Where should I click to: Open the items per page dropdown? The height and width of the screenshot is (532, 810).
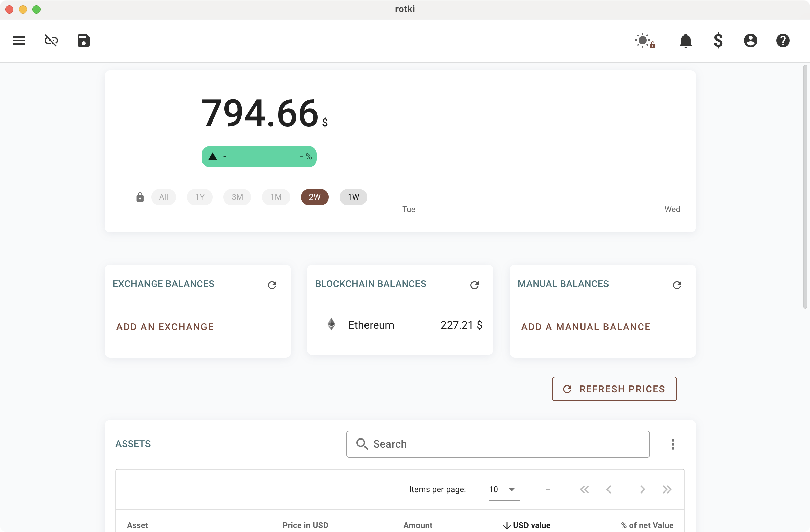tap(504, 489)
